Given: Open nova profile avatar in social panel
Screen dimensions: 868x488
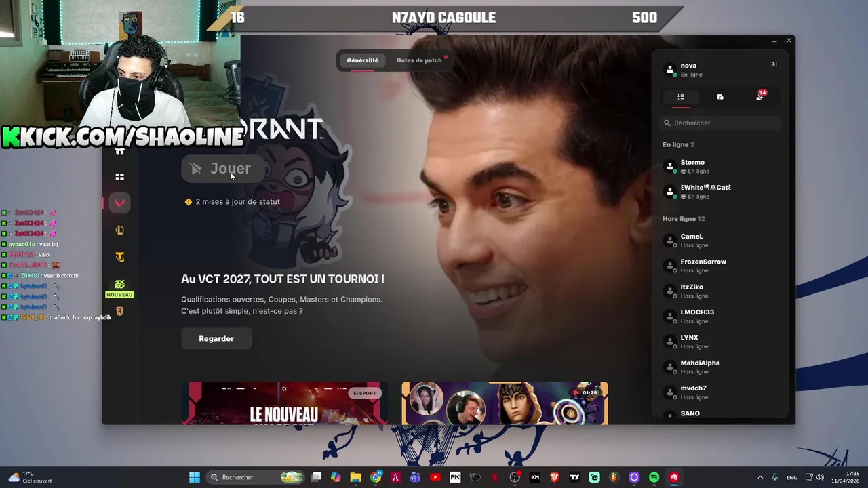Looking at the screenshot, I should click(670, 70).
